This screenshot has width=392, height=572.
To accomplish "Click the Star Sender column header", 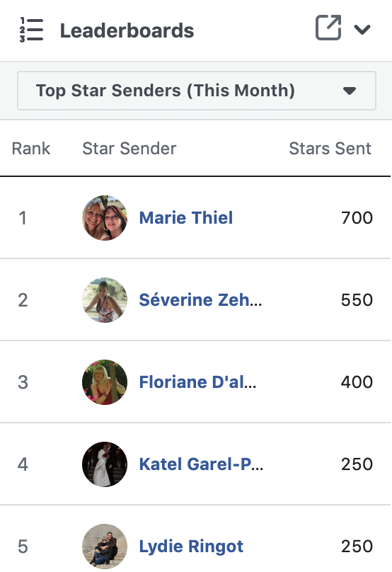I will coord(129,149).
